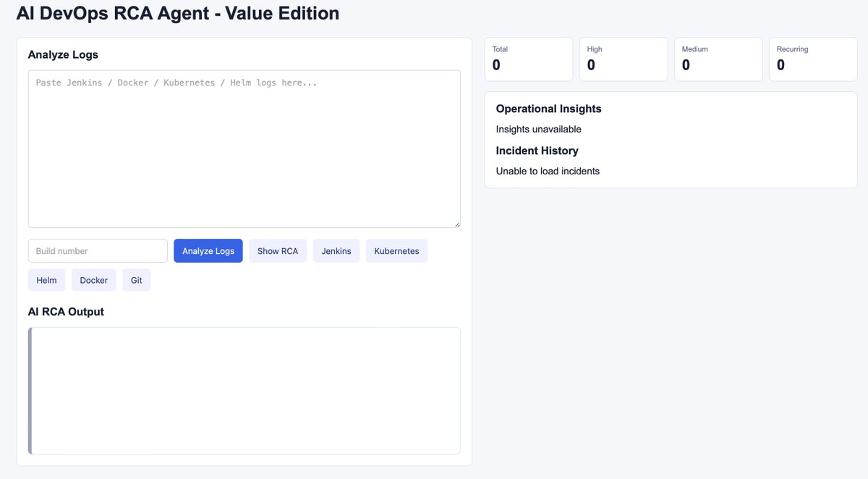This screenshot has width=868, height=479.
Task: Click into the logs paste textarea
Action: [244, 149]
